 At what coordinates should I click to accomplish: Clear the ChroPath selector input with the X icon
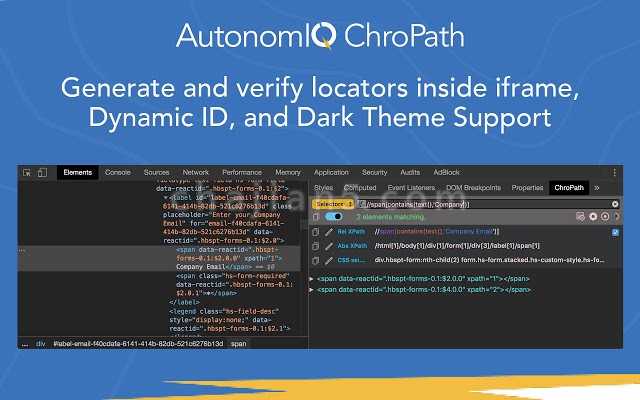[615, 204]
